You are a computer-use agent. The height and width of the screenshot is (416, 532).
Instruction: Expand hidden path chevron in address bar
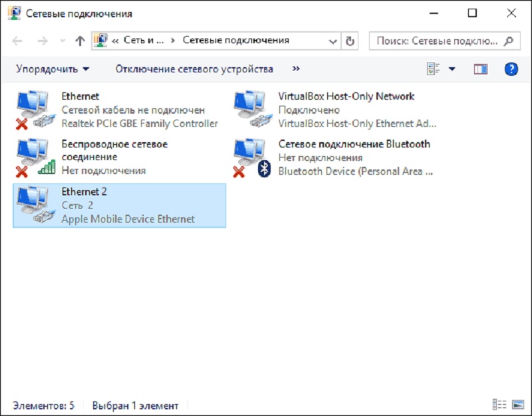(x=115, y=41)
